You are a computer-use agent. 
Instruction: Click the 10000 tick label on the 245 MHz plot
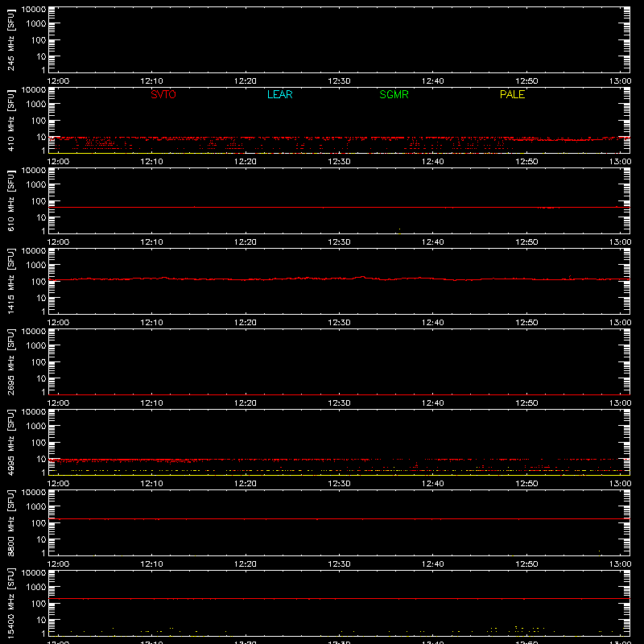(34, 10)
